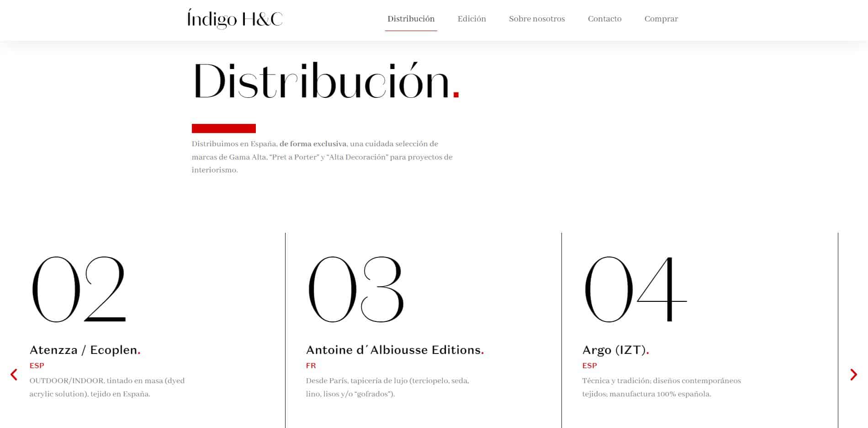Click the 'de forma exclusiva' bold text

coord(313,144)
